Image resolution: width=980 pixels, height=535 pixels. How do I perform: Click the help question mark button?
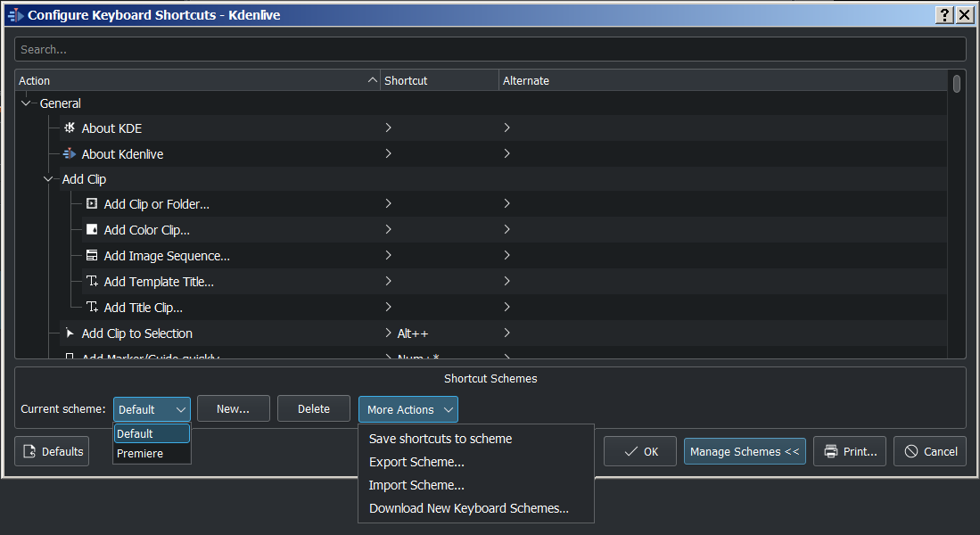click(944, 15)
